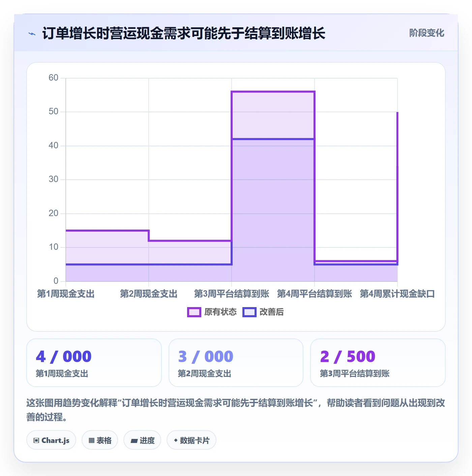Open the 3 / 000 第2周现金支出 card
Screen dimensions: 472x476
(236, 363)
